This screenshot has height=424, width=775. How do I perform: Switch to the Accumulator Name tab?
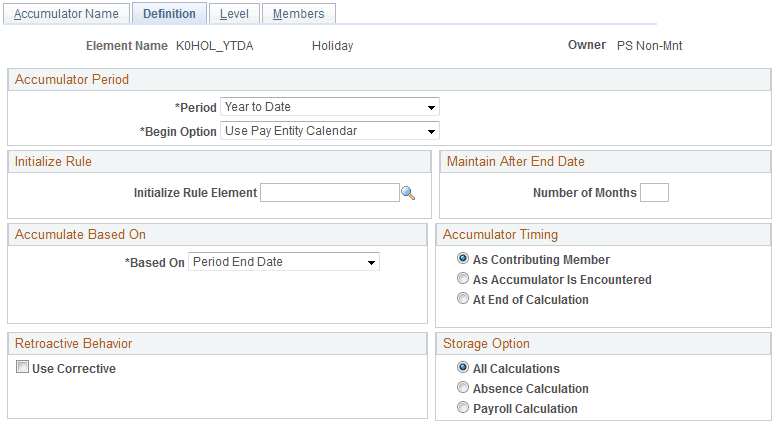(x=66, y=14)
